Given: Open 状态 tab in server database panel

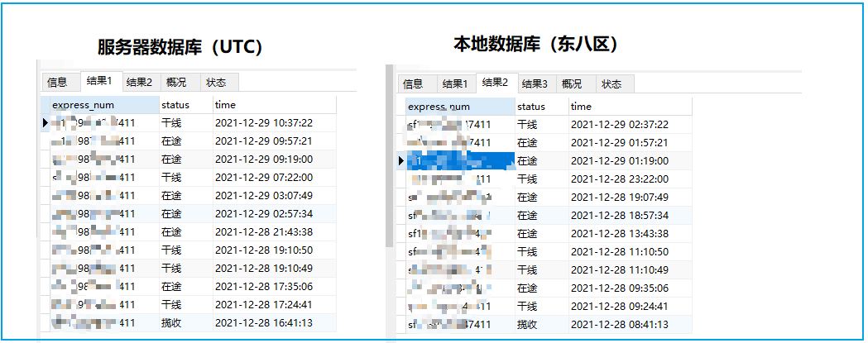Looking at the screenshot, I should pyautogui.click(x=220, y=83).
